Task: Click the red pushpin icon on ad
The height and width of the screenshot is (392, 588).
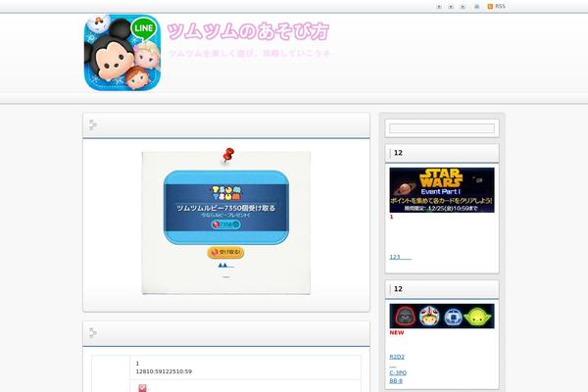Action: [228, 155]
